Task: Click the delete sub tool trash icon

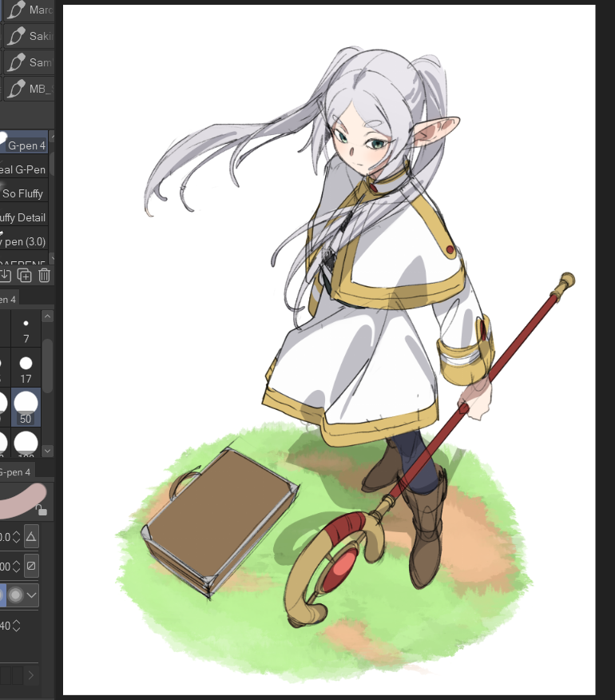Action: click(44, 276)
